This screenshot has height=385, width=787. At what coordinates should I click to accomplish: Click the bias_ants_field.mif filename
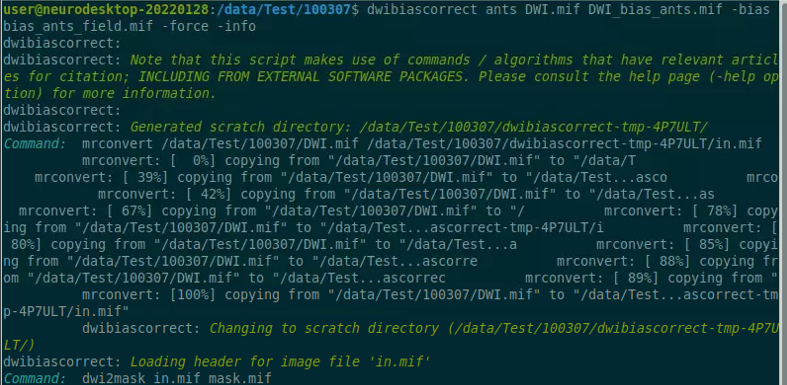click(x=79, y=26)
